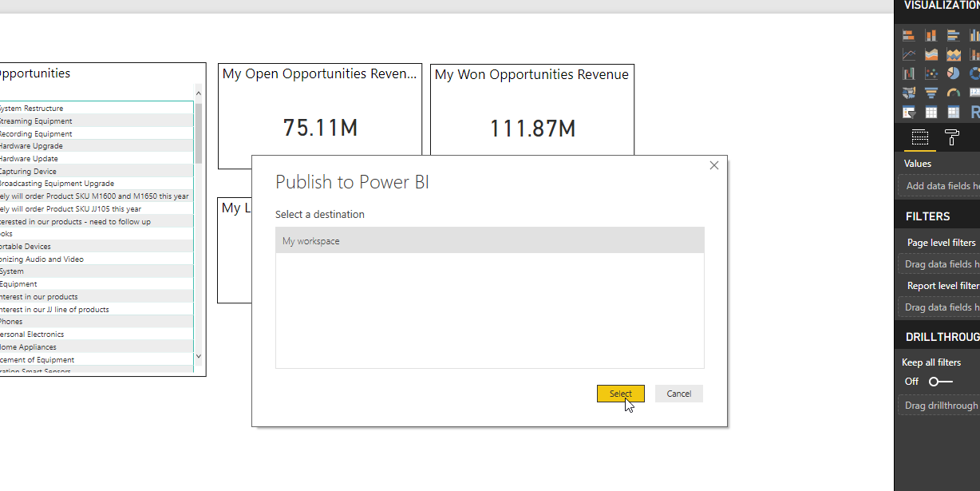980x491 pixels.
Task: Toggle Keep all filters switch
Action: tap(941, 382)
